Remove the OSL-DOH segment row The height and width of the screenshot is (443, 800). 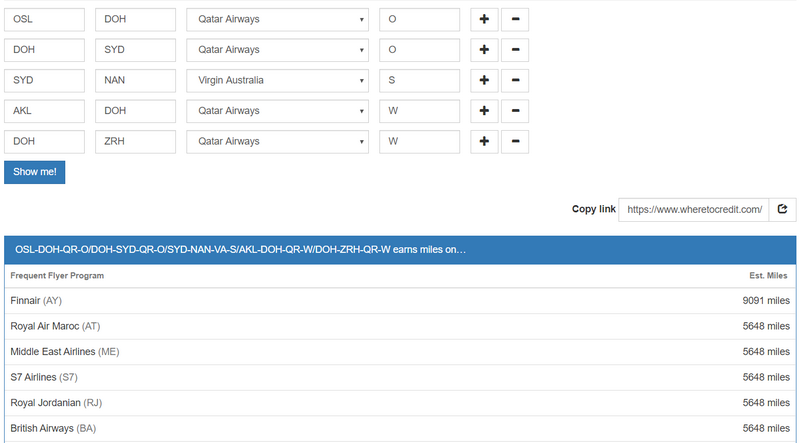[x=515, y=19]
